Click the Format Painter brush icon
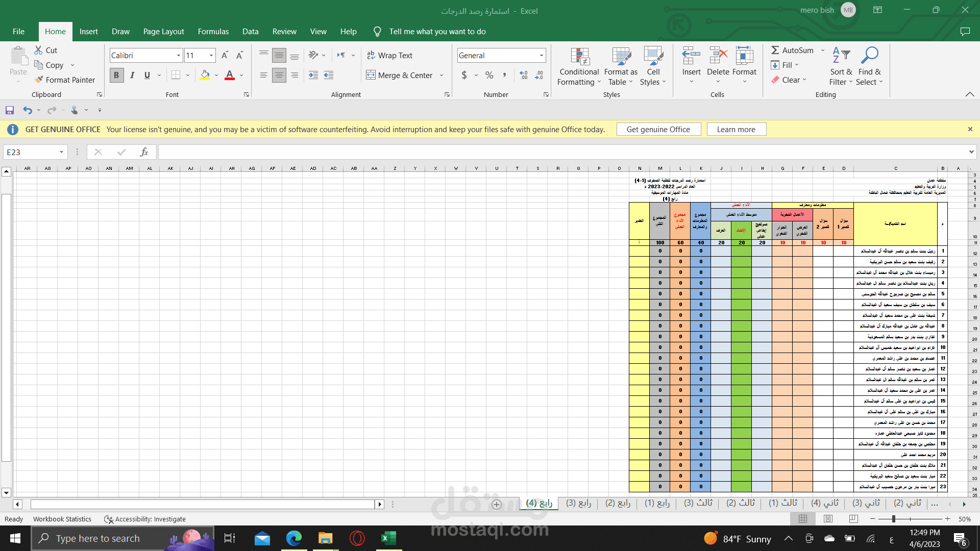The width and height of the screenshot is (980, 551). click(x=39, y=80)
